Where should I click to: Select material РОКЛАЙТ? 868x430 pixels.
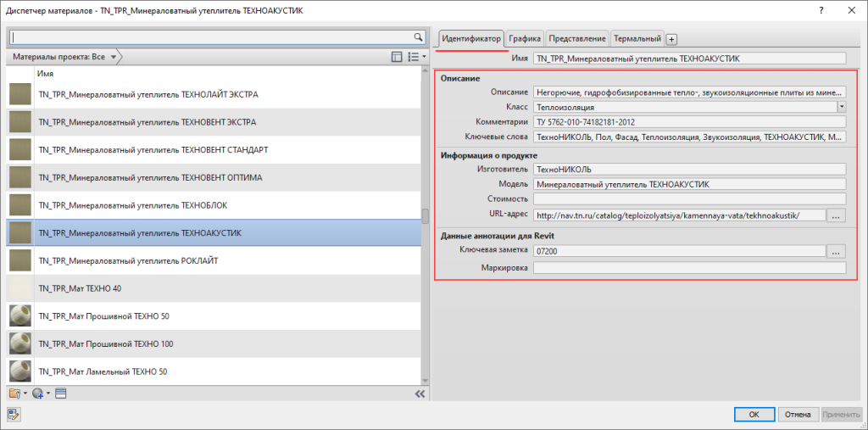pyautogui.click(x=214, y=260)
